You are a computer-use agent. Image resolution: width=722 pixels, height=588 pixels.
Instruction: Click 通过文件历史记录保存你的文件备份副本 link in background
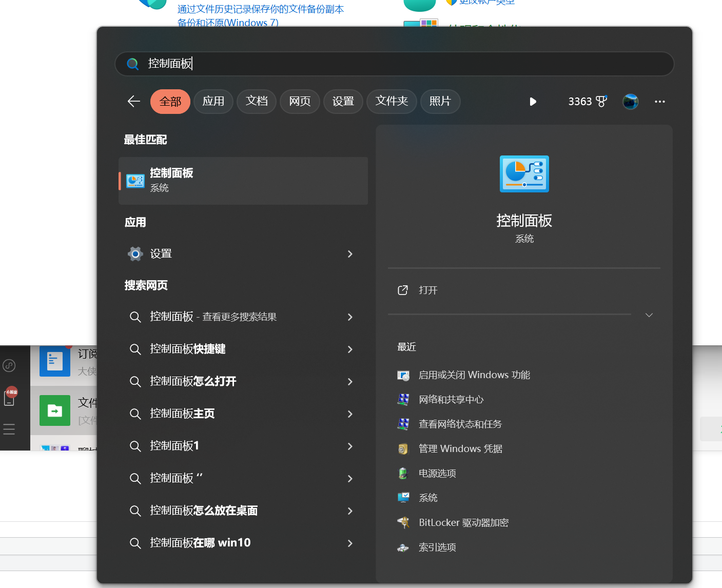tap(261, 9)
